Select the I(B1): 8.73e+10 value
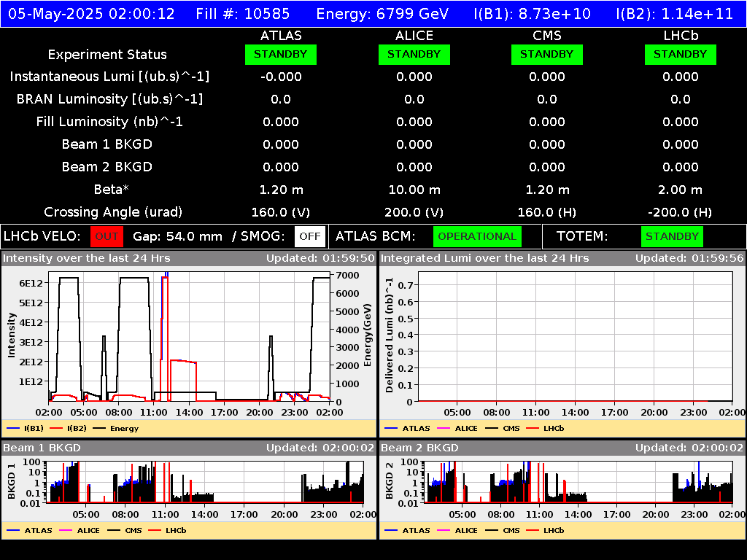This screenshot has height=560, width=747. 532,14
